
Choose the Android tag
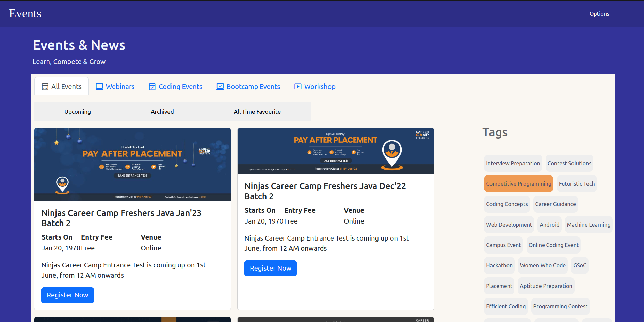(x=549, y=225)
